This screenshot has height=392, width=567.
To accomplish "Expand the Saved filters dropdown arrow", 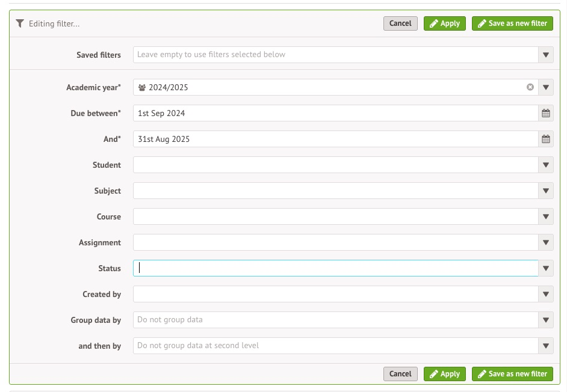I will pyautogui.click(x=545, y=55).
